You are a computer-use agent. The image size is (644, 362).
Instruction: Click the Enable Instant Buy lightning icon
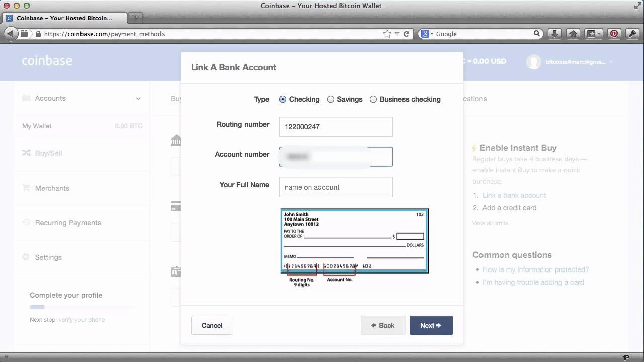coord(474,148)
